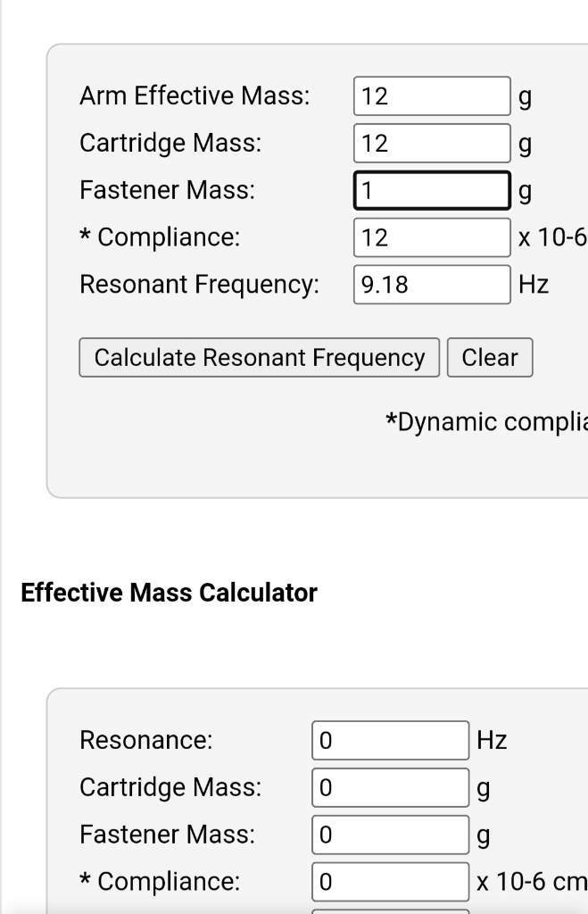The image size is (588, 914).
Task: Focus the Fastener Mass field containing 1
Action: click(432, 191)
